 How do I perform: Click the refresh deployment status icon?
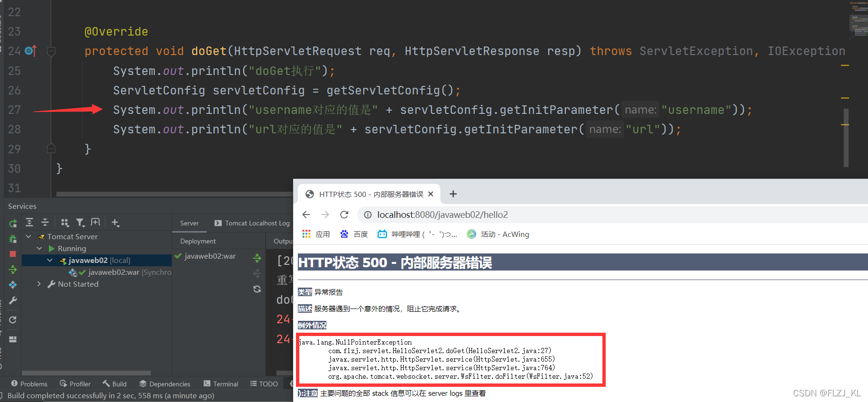point(257,289)
